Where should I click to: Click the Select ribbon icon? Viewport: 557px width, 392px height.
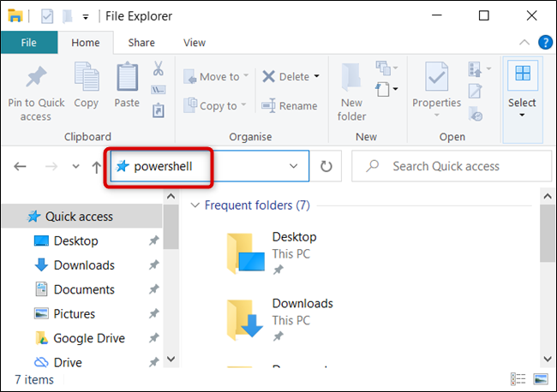(523, 74)
